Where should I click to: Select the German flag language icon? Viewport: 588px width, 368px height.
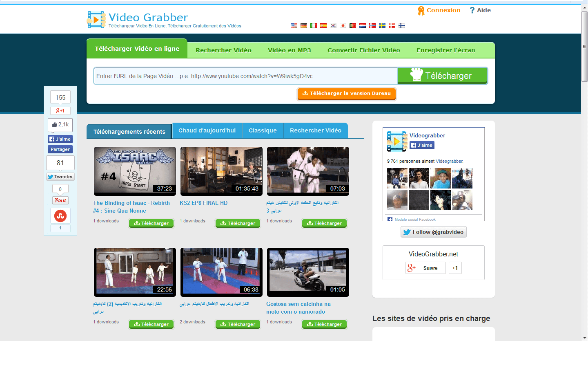click(x=304, y=25)
